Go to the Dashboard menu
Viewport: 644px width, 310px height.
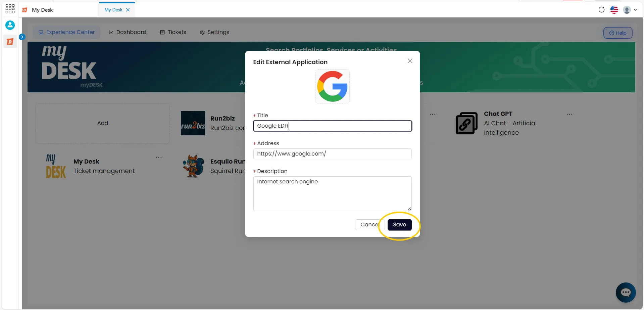(x=128, y=32)
